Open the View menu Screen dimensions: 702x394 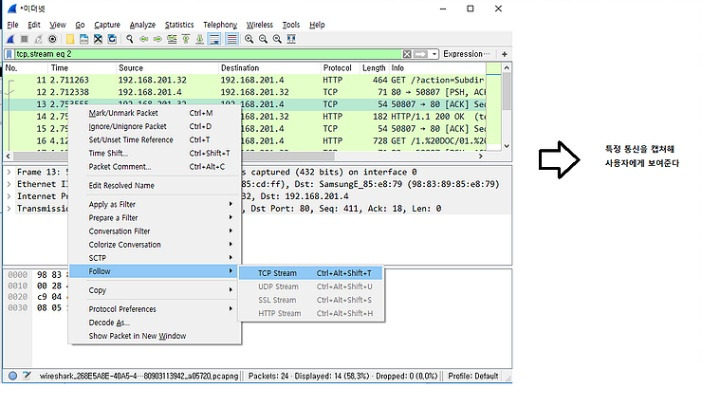(57, 25)
